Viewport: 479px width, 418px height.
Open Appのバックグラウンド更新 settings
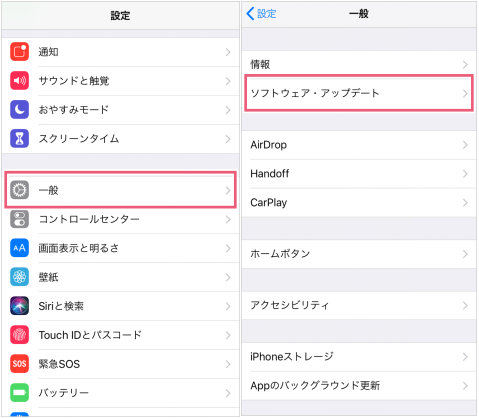[359, 386]
